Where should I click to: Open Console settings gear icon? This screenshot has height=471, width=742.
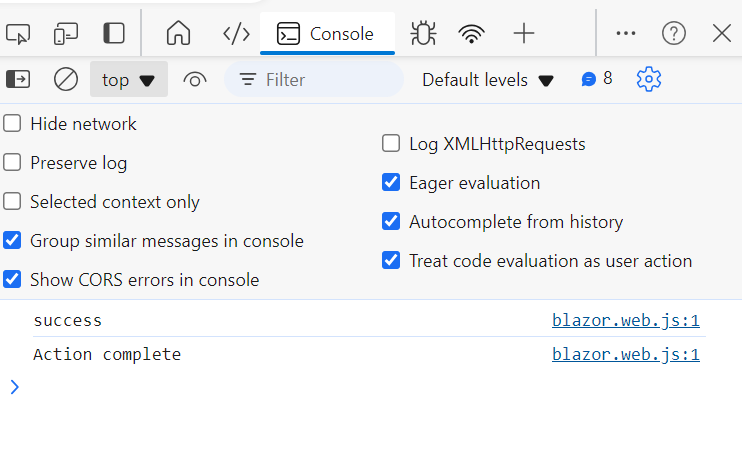click(649, 79)
